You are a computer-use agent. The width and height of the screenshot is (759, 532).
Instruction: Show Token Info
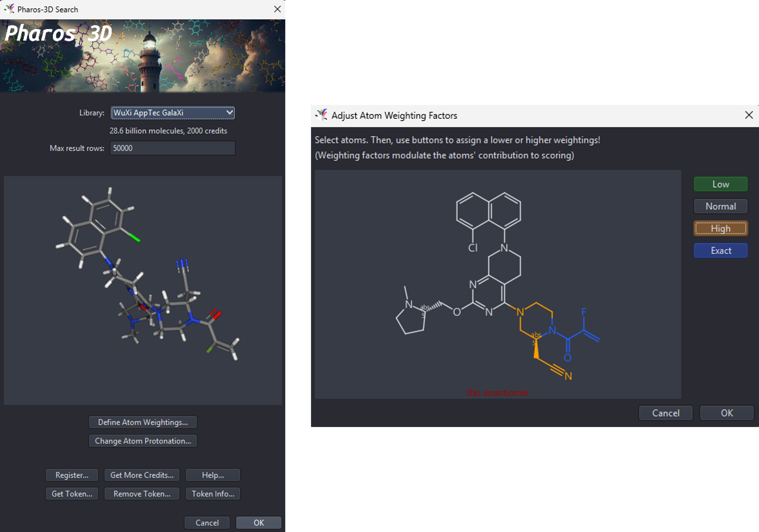coord(212,494)
